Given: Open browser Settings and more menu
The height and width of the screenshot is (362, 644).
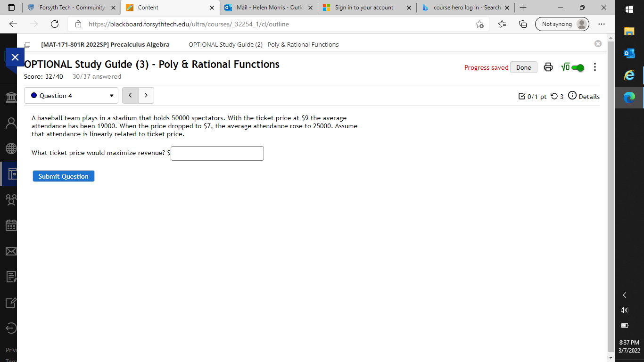Looking at the screenshot, I should tap(601, 24).
